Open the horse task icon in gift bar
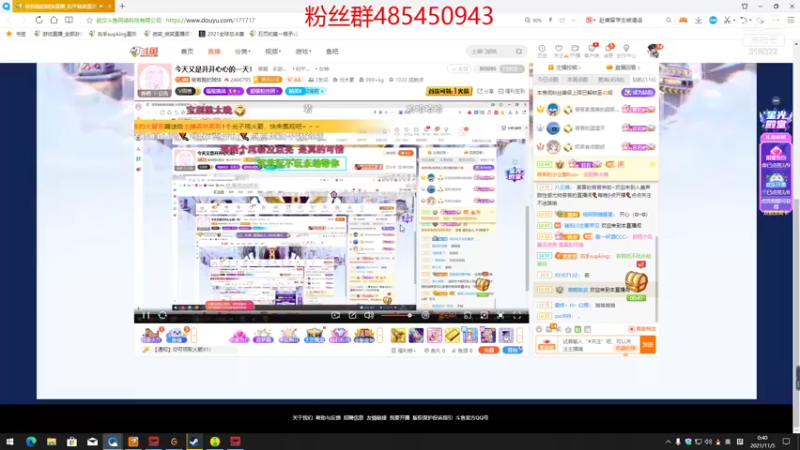The width and height of the screenshot is (800, 450). point(152,335)
